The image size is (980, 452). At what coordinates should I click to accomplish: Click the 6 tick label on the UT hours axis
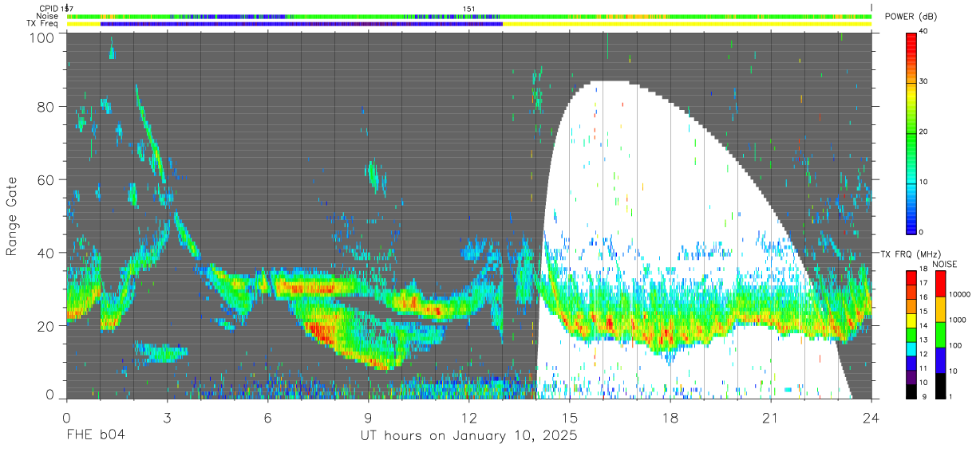(267, 418)
